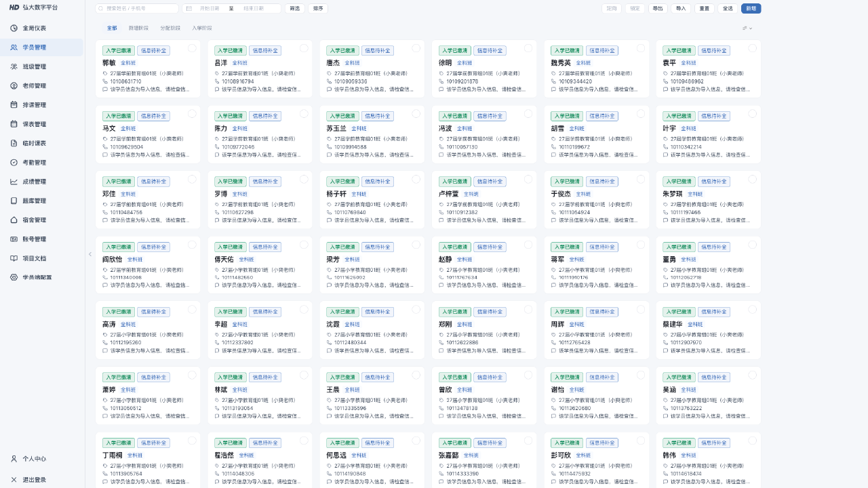Switch to the 全部 tab
This screenshot has height=488, width=868.
pos(112,28)
